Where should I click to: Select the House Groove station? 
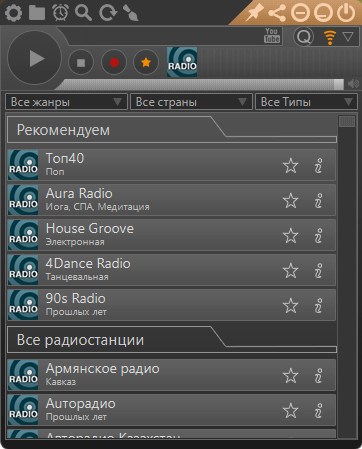tap(171, 235)
